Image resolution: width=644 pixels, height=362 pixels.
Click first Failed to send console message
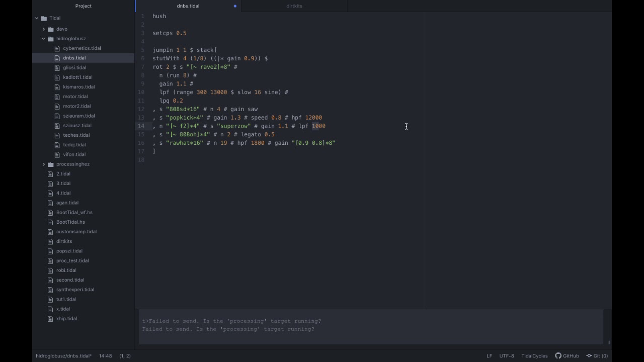coord(232,321)
